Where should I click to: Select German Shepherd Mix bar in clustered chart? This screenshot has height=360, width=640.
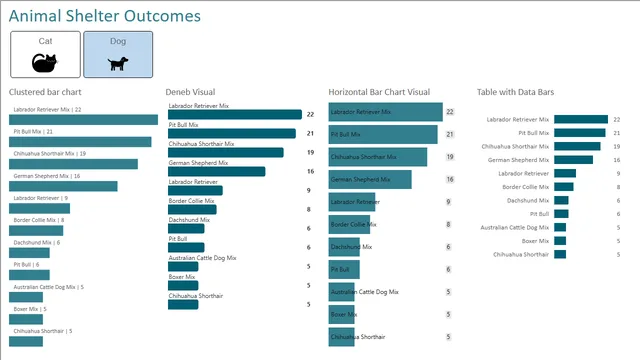pos(63,186)
